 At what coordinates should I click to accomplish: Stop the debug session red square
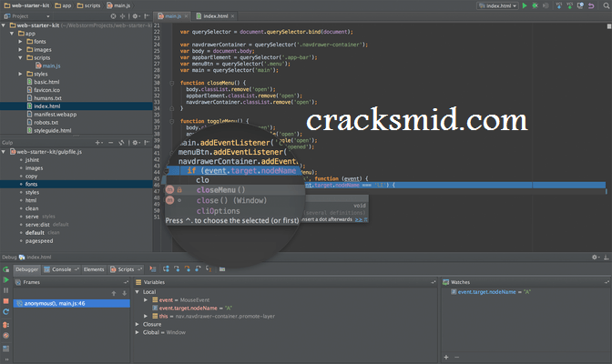pos(5,301)
